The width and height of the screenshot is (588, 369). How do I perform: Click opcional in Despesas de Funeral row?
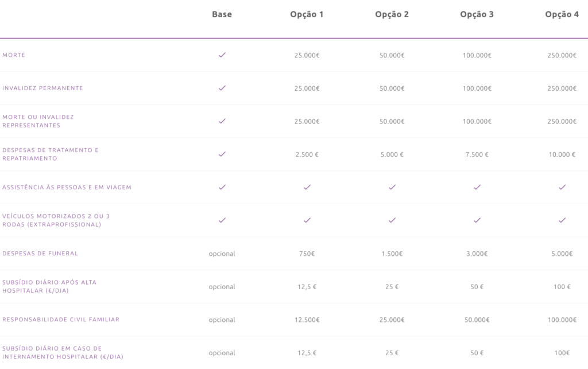pyautogui.click(x=222, y=254)
